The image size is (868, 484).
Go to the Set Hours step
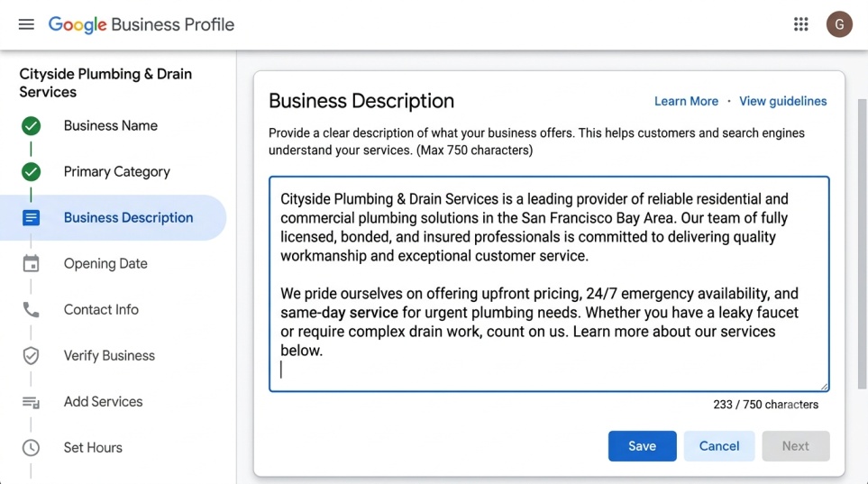(x=93, y=447)
